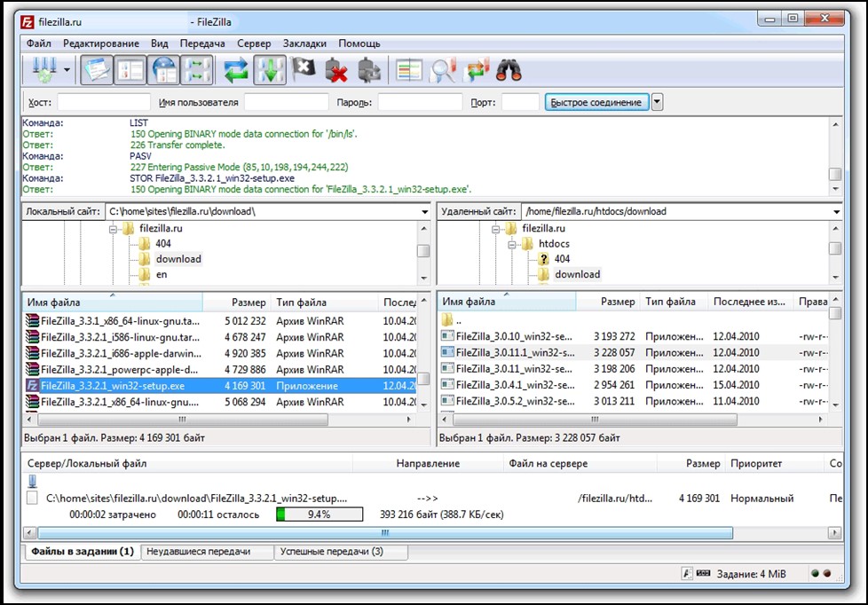Collapse the remote filezilla.ru tree node

click(x=495, y=229)
